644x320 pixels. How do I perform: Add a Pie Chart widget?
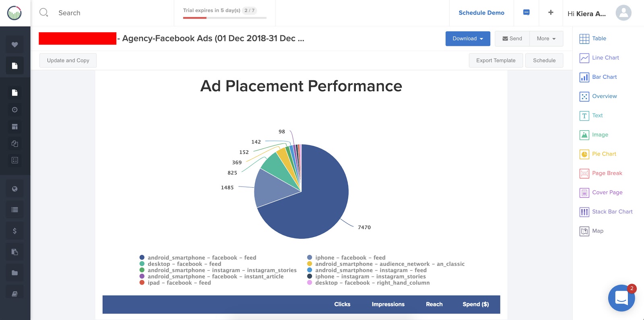click(x=598, y=154)
